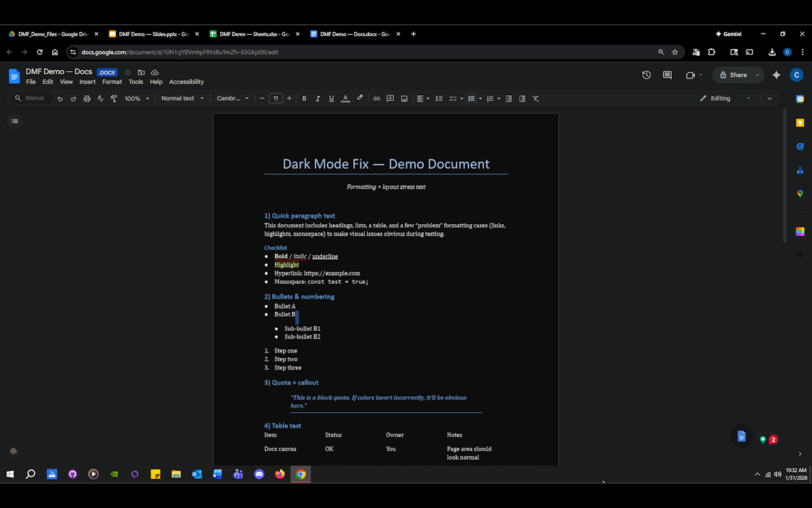Switch to the DMF Demo — Slides.pptx tab
This screenshot has height=508, width=812.
click(154, 34)
